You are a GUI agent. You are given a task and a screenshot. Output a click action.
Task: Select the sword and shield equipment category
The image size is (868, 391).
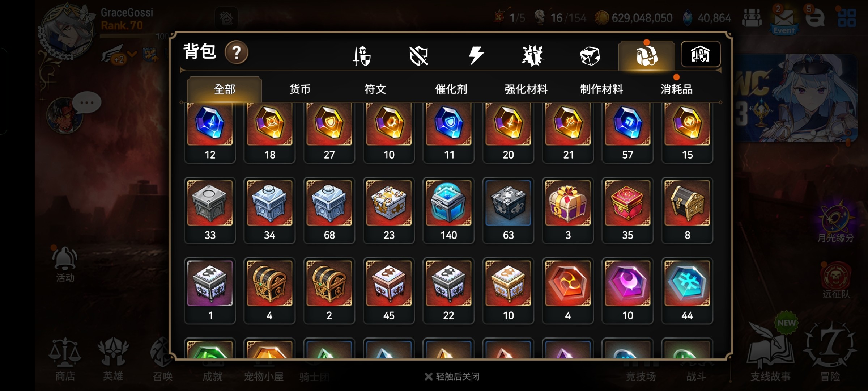pos(361,55)
